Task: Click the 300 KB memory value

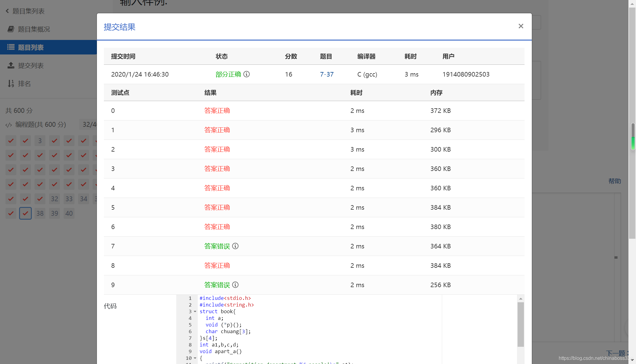Action: 441,149
